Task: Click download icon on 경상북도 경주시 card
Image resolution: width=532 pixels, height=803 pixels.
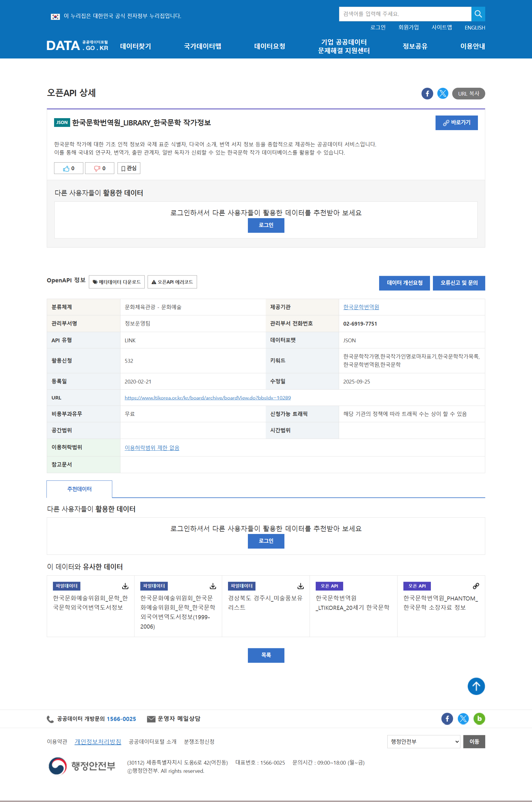Action: 300,586
